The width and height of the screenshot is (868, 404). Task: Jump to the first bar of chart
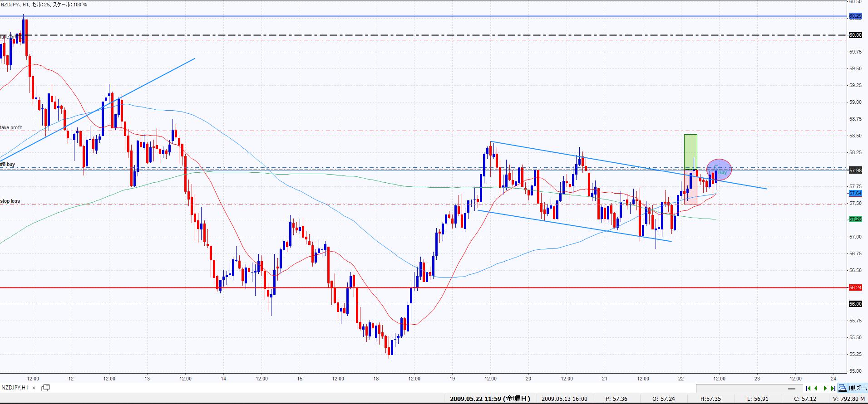[x=809, y=388]
